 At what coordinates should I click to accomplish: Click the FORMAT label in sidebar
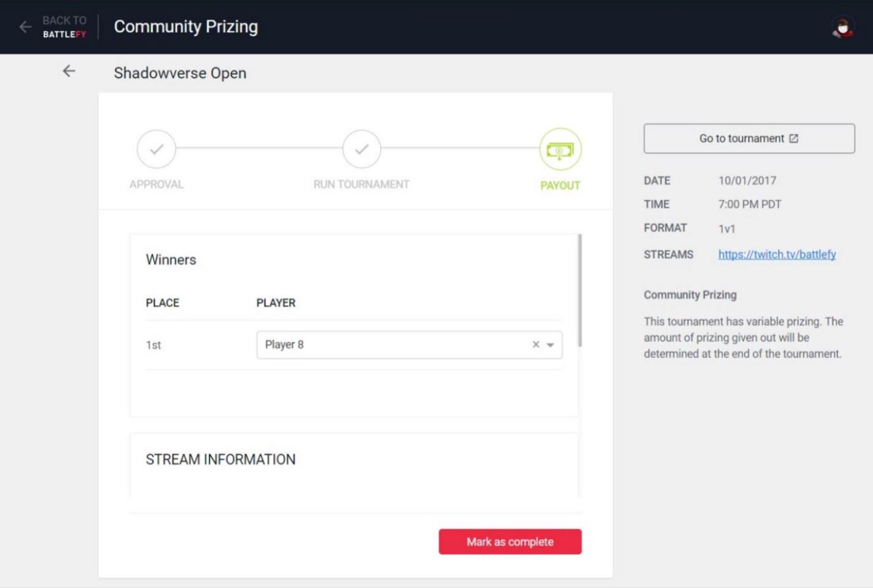[665, 228]
